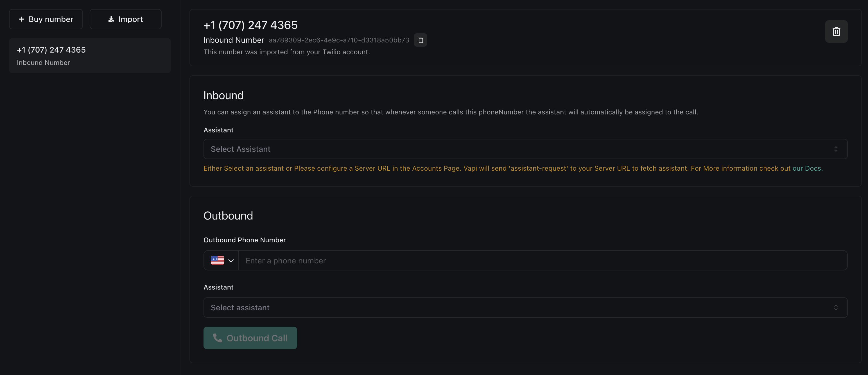Copy the inbound number ID
The height and width of the screenshot is (375, 868).
tap(420, 40)
